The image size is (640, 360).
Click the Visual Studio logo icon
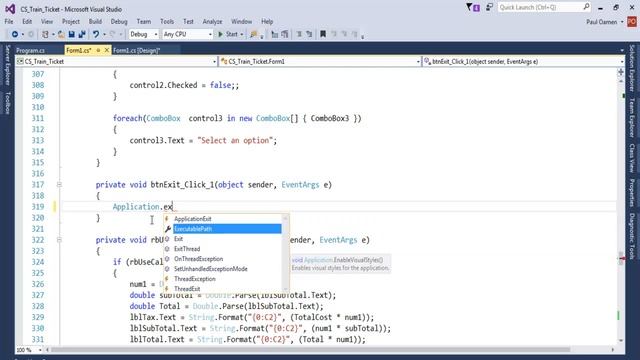pyautogui.click(x=10, y=9)
